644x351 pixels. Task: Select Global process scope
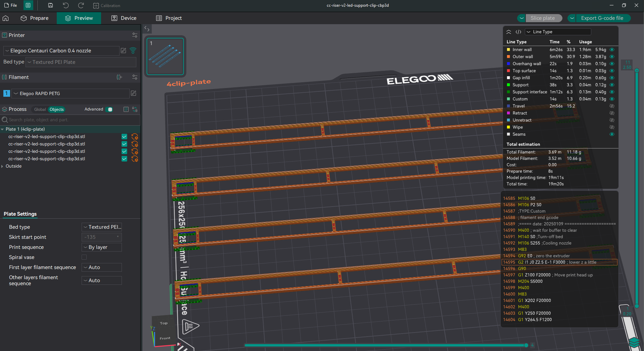[x=40, y=109]
